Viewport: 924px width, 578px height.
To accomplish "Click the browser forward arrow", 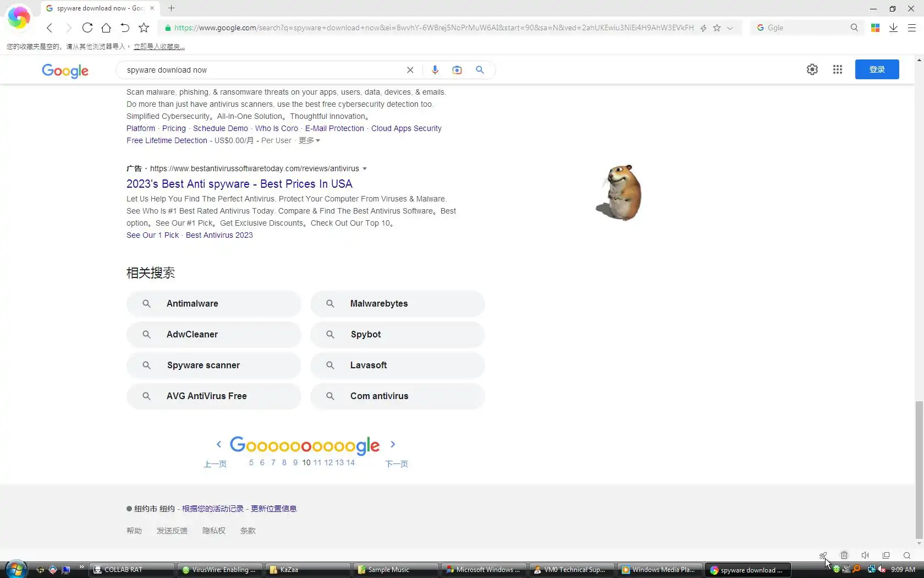I will [x=68, y=28].
